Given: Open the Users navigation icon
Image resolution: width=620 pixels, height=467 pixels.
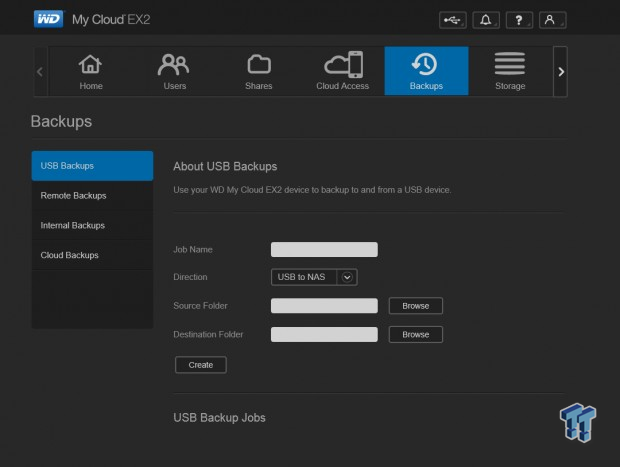Looking at the screenshot, I should pos(174,71).
